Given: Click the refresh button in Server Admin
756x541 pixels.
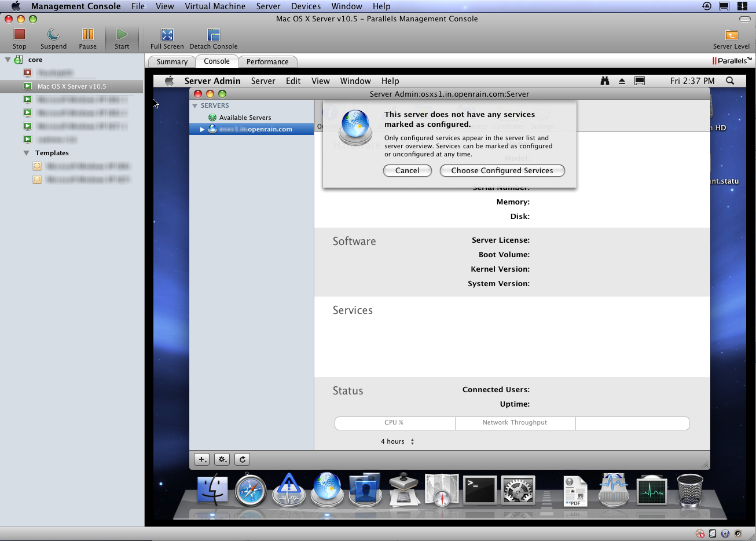Looking at the screenshot, I should 243,459.
